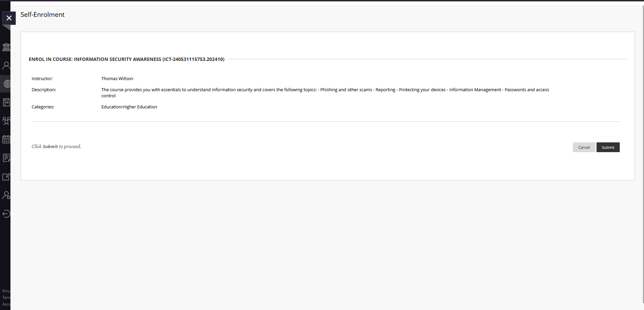
Task: Click the Education:Higher Education category text
Action: coord(129,107)
